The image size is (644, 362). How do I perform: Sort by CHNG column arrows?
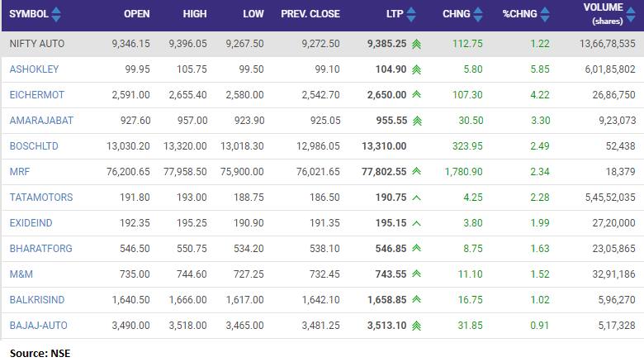coord(478,14)
